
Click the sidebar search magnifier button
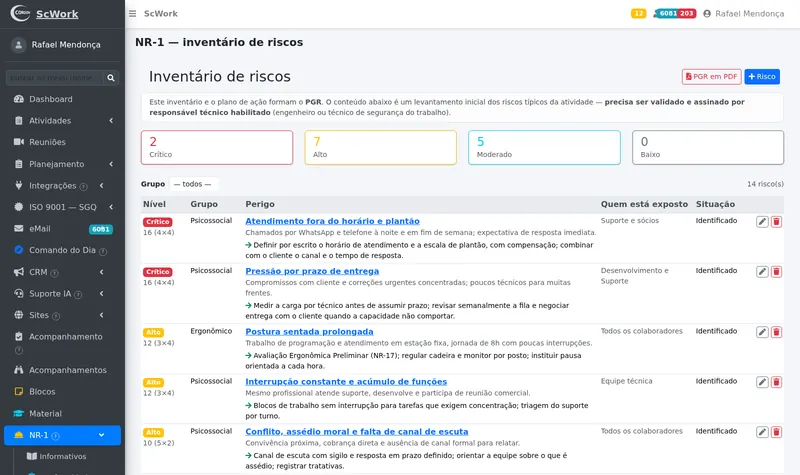point(111,78)
